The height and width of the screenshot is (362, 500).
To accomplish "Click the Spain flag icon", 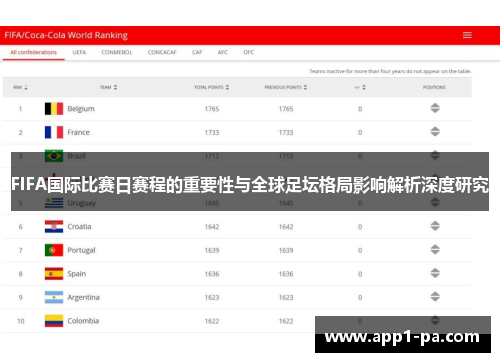I will tap(54, 274).
